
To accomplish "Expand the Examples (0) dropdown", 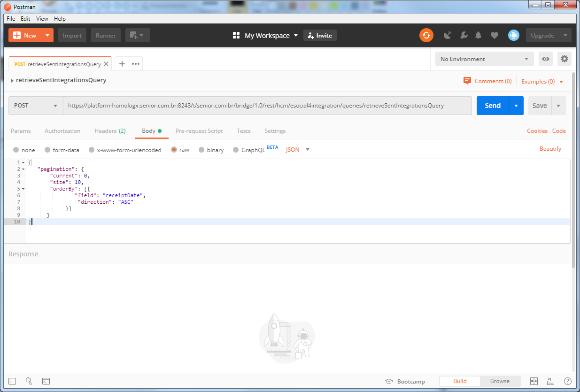I will (542, 81).
